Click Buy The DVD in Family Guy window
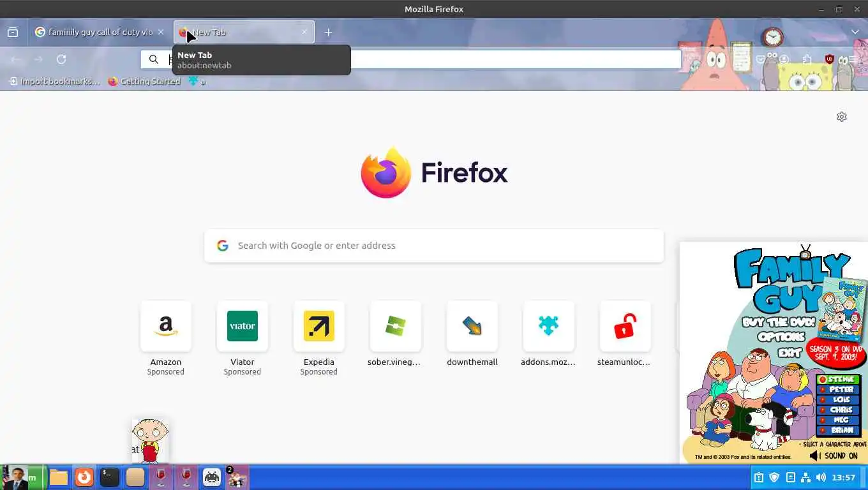 click(x=779, y=323)
